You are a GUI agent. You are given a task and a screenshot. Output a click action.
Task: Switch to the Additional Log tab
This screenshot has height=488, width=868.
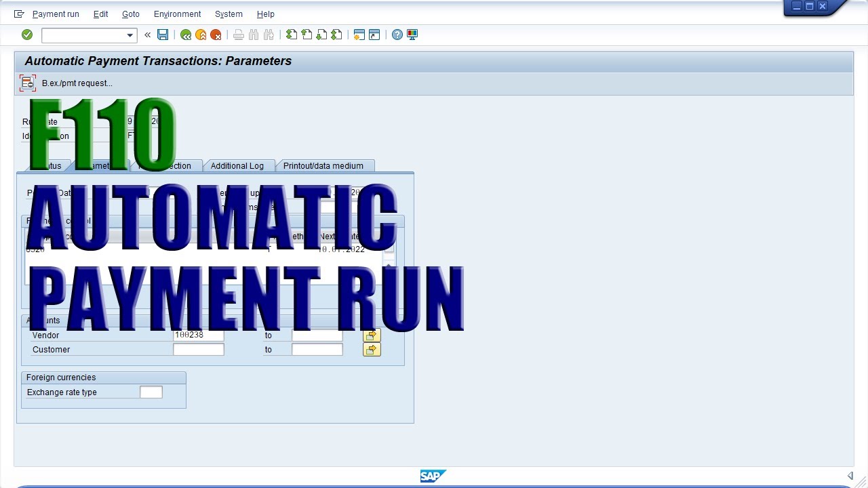tap(237, 166)
